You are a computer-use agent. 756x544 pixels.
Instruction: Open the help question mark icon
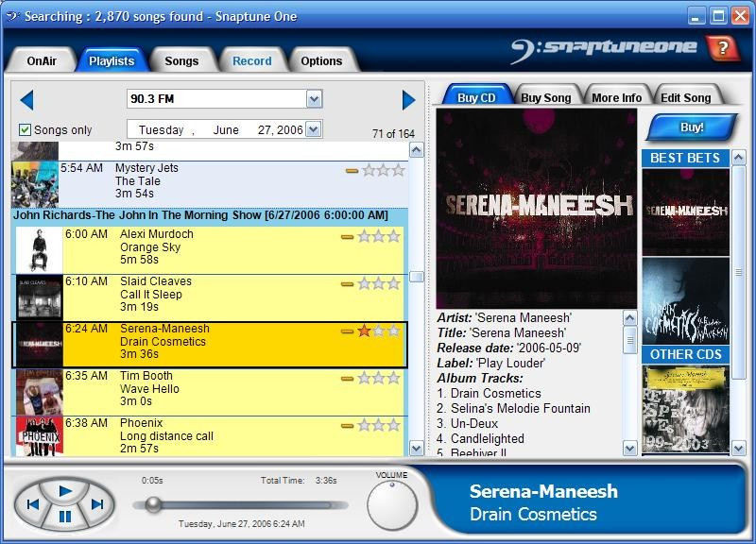[x=722, y=48]
